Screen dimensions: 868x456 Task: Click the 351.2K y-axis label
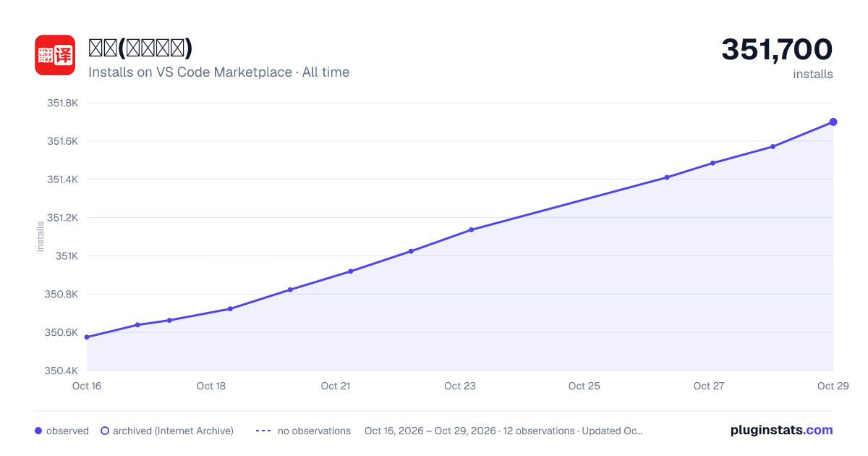pos(63,218)
